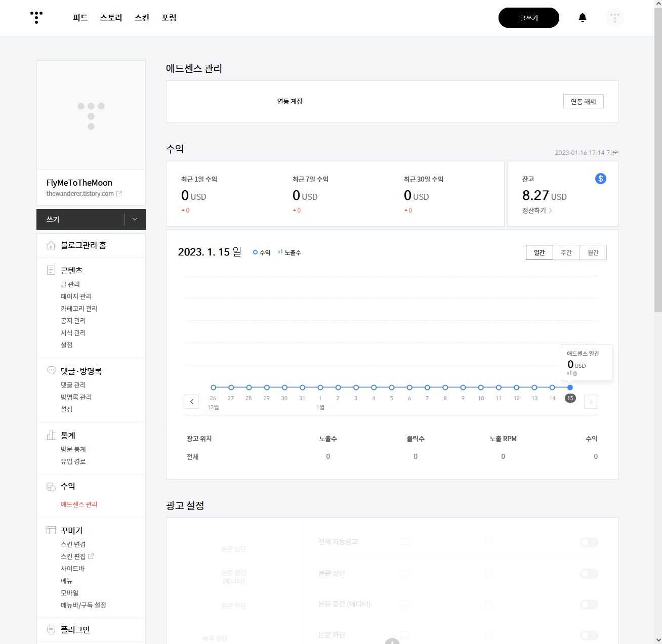Toggle the 본문 하단 ad switch
The image size is (662, 644).
pyautogui.click(x=589, y=635)
